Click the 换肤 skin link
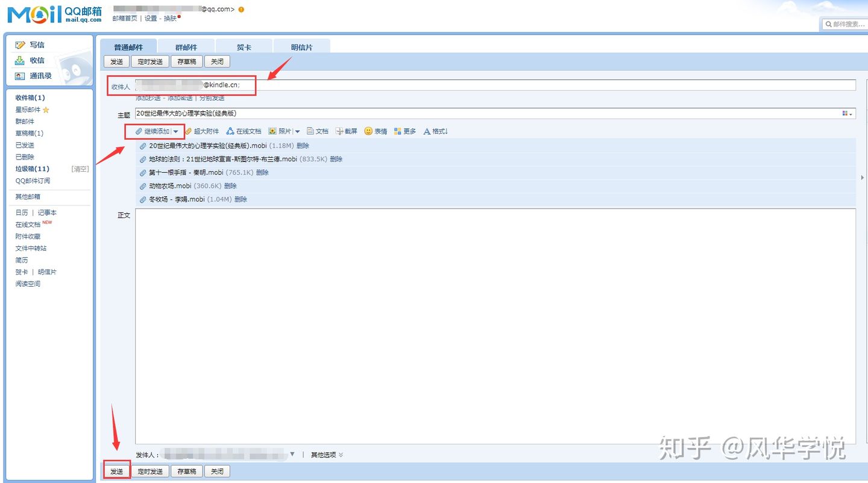Screen dimensions: 868x483 click(x=171, y=18)
